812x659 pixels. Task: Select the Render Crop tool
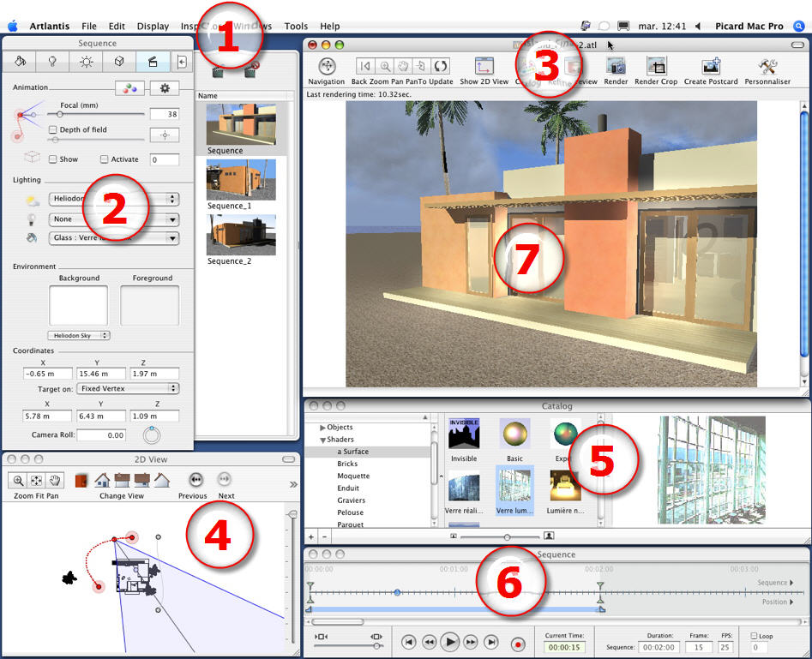[x=657, y=67]
